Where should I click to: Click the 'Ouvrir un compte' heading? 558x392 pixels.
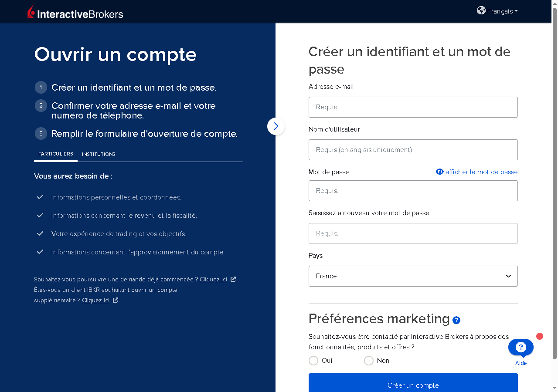click(116, 54)
